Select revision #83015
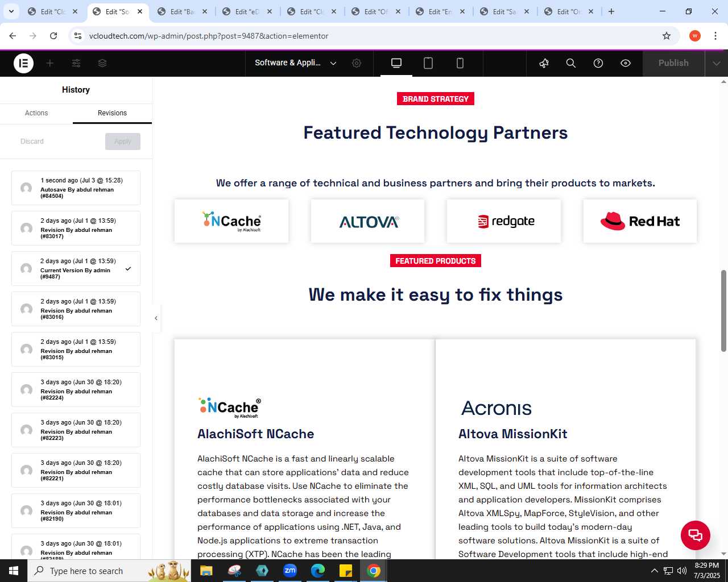The width and height of the screenshot is (728, 582). coord(76,349)
